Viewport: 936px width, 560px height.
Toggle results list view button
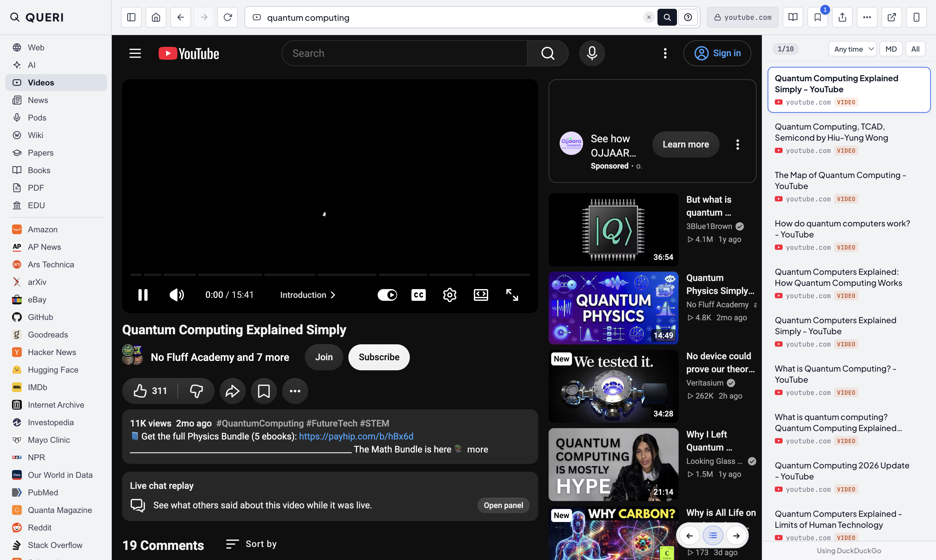click(x=713, y=535)
